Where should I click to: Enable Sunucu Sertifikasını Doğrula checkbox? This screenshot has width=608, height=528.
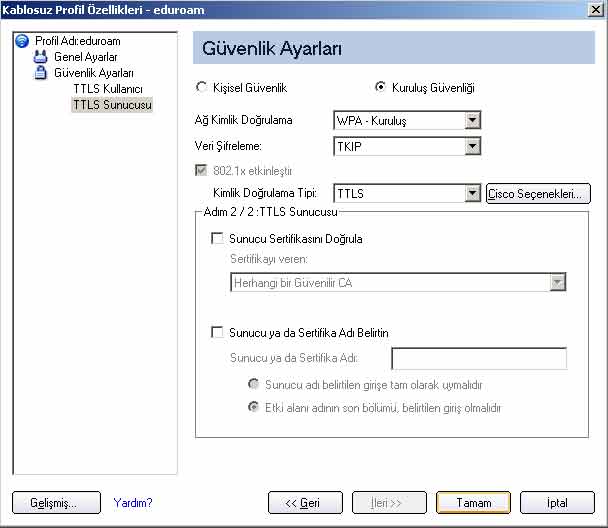(x=217, y=238)
